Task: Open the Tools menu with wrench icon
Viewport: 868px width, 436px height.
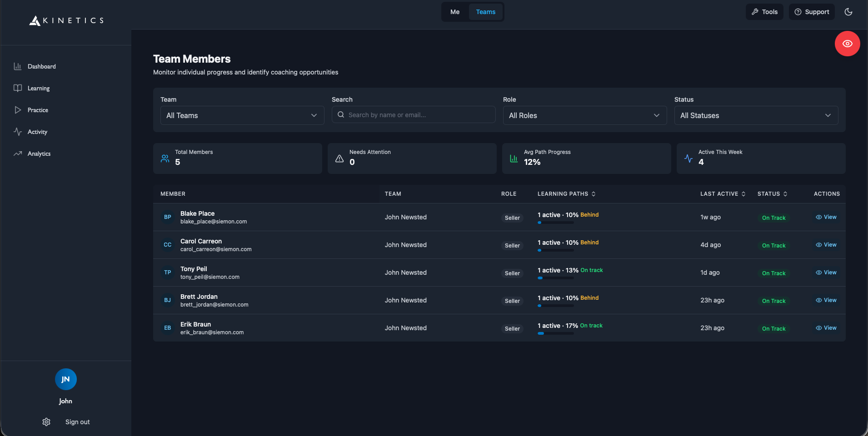Action: [764, 12]
